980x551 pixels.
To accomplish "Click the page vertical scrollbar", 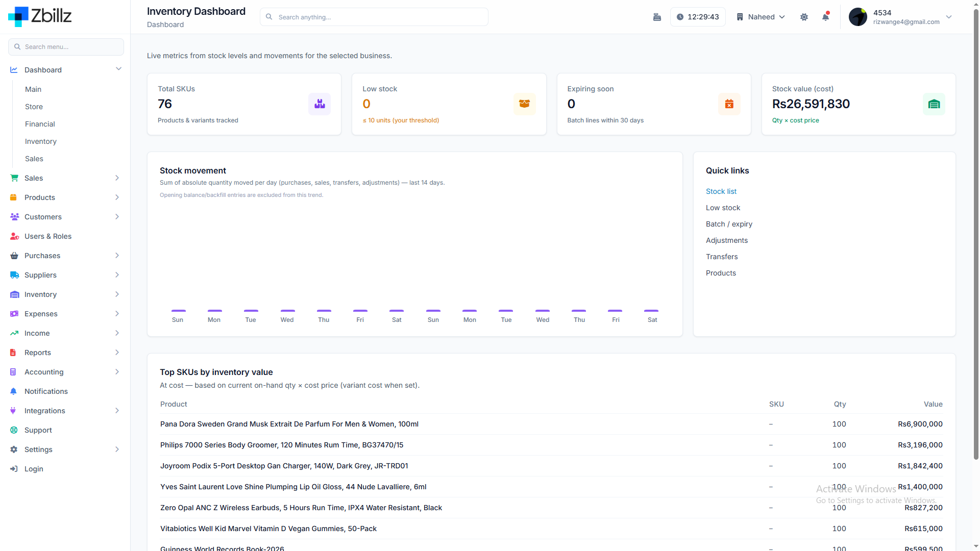I will coord(976,235).
